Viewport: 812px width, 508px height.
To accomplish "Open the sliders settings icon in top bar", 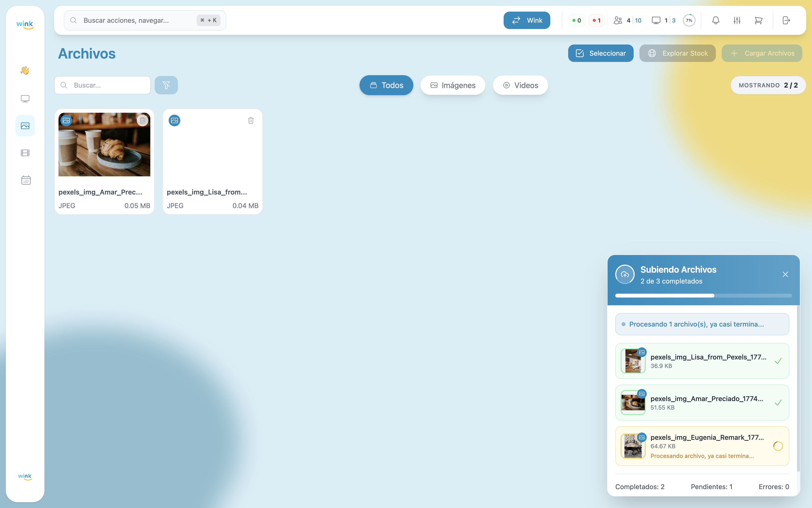I will (737, 21).
